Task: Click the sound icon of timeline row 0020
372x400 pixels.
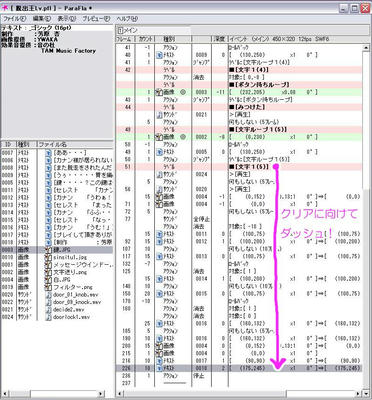Action: (x=160, y=189)
